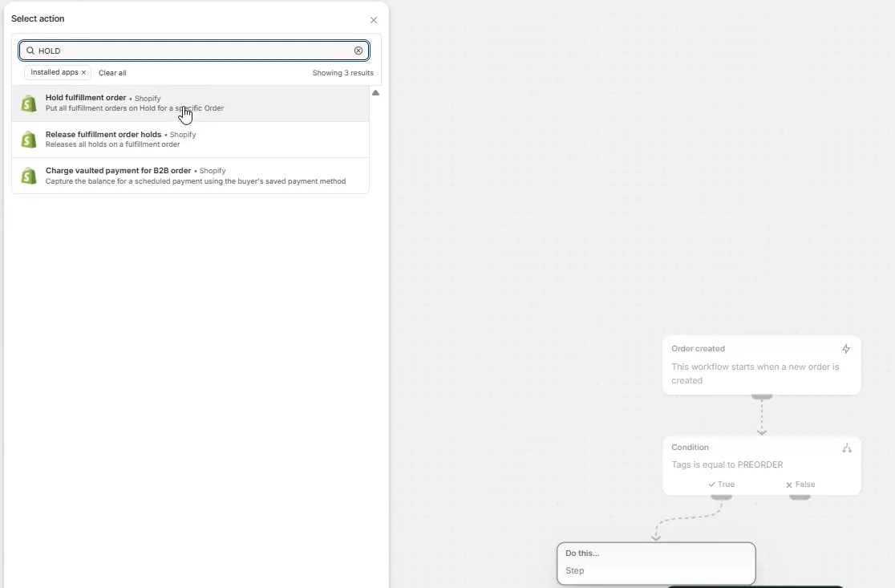The image size is (895, 588).
Task: Click the lightning trigger icon on Order created
Action: click(x=846, y=349)
